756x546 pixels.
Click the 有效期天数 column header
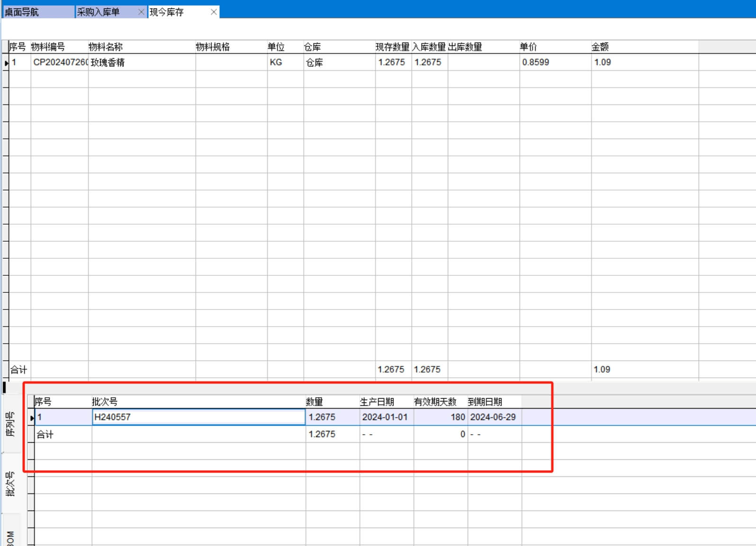click(x=435, y=402)
